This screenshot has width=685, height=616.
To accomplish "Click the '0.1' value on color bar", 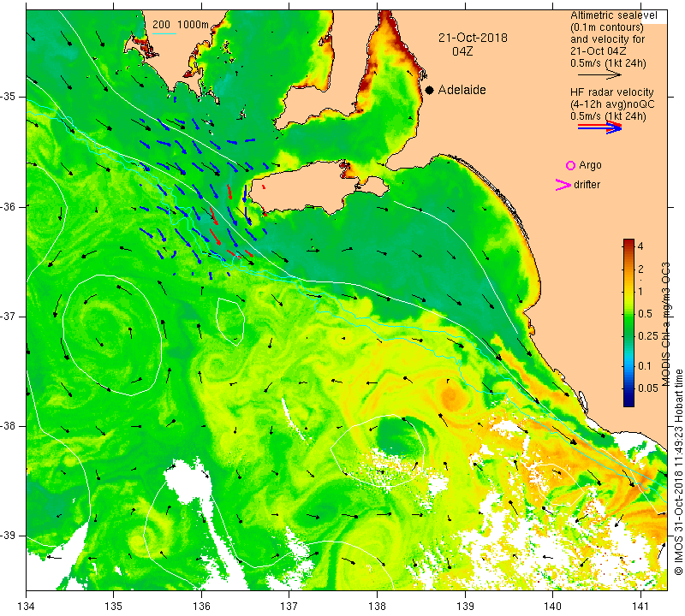I will coord(645,366).
